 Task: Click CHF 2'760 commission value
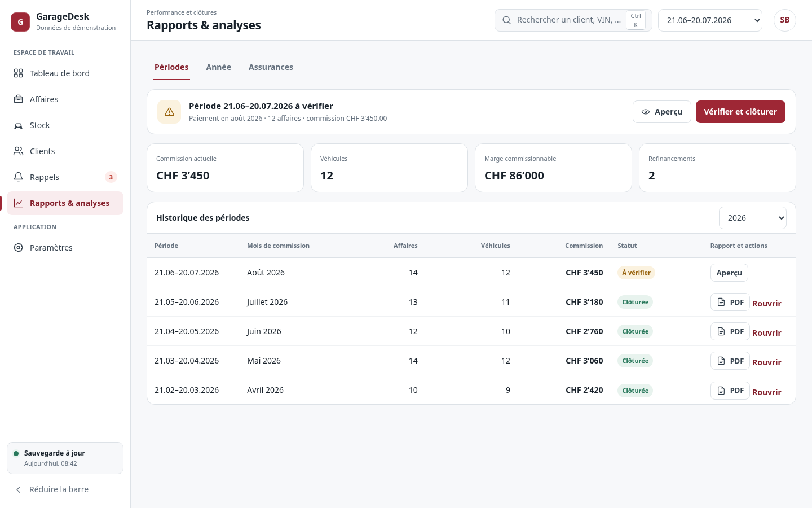(x=584, y=331)
